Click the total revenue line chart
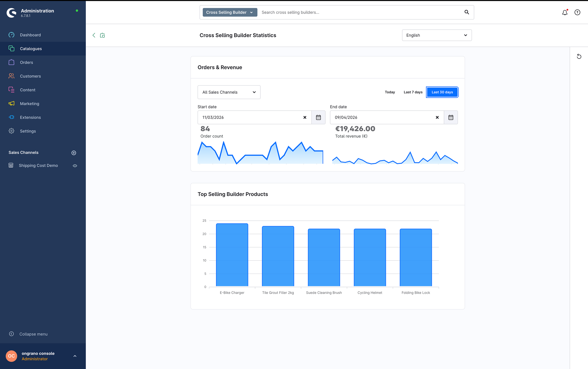This screenshot has height=369, width=588. (395, 157)
